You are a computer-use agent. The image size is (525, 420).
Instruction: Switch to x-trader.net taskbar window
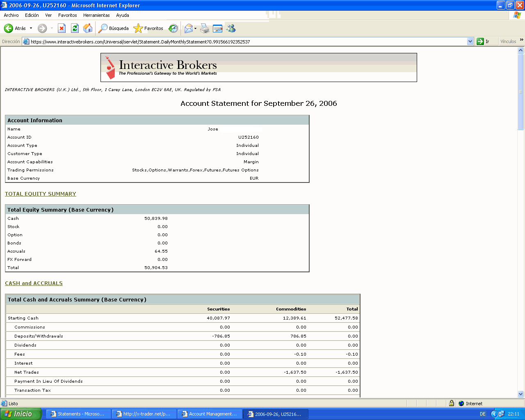[x=144, y=414]
